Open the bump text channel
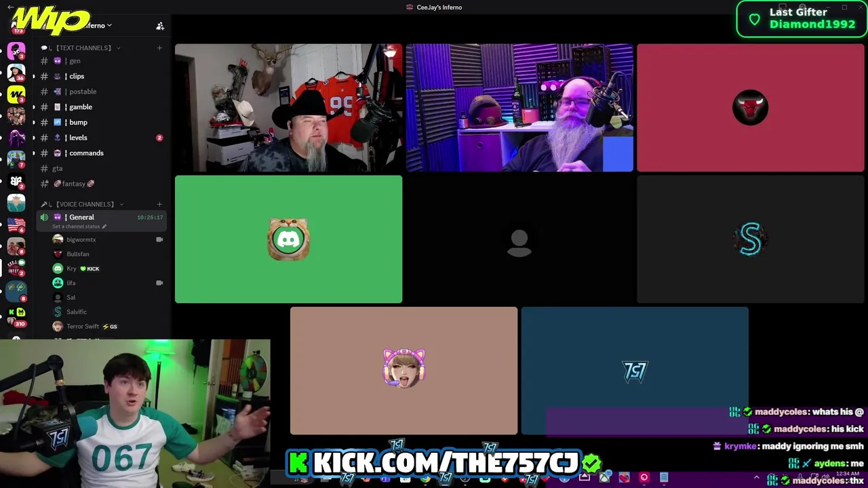This screenshot has width=868, height=488. tap(102, 122)
